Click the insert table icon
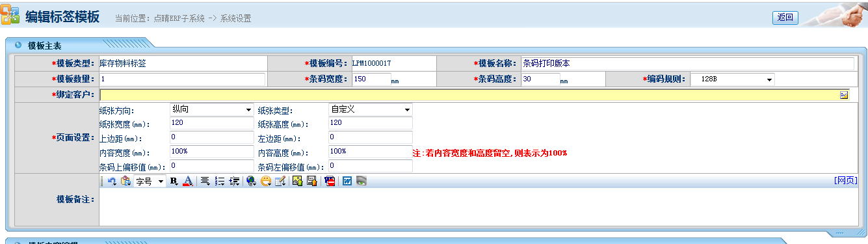 click(x=280, y=181)
